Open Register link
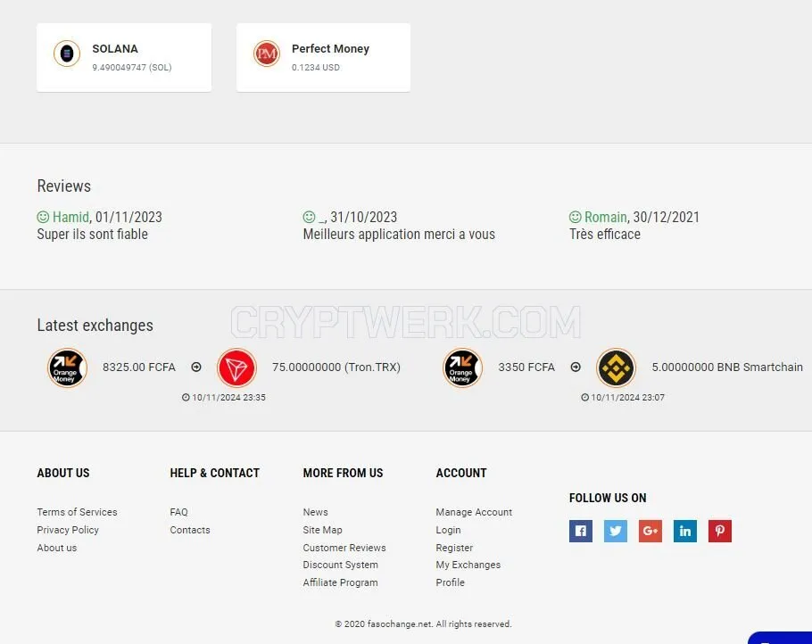812x644 pixels. pos(454,548)
